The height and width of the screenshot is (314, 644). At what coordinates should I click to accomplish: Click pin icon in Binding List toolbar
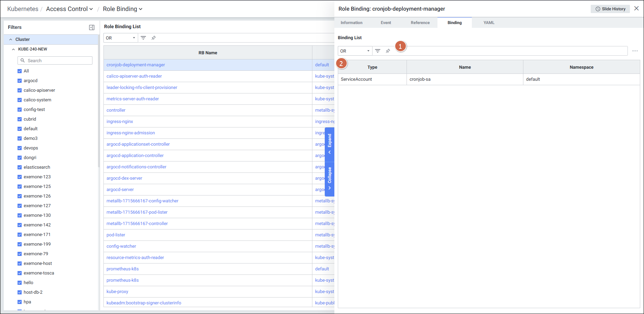[388, 51]
